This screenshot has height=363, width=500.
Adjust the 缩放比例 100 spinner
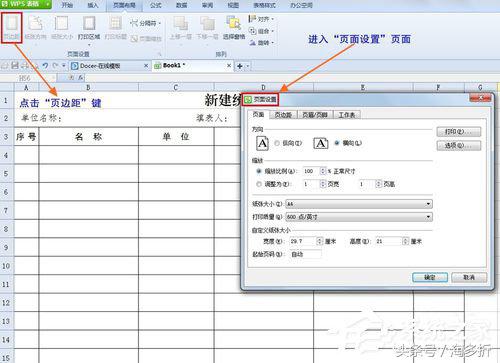click(x=322, y=171)
